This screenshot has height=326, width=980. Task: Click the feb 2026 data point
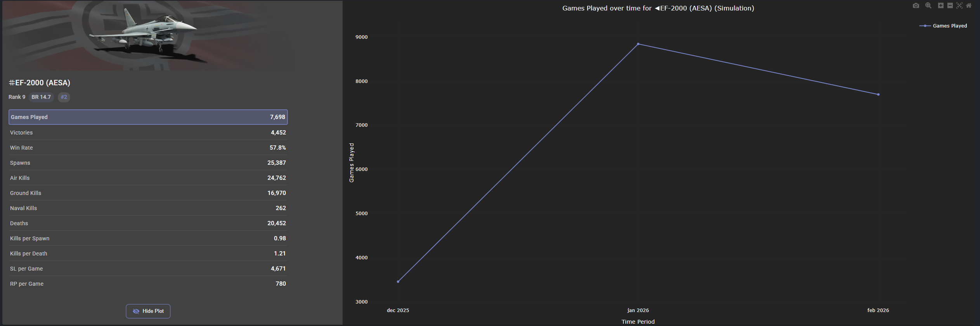[x=878, y=95]
